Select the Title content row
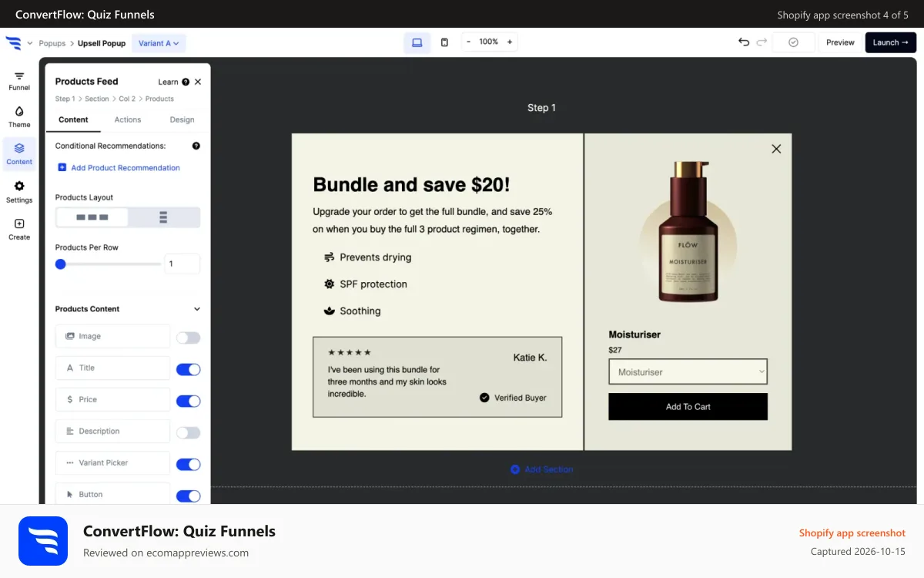 click(x=112, y=368)
